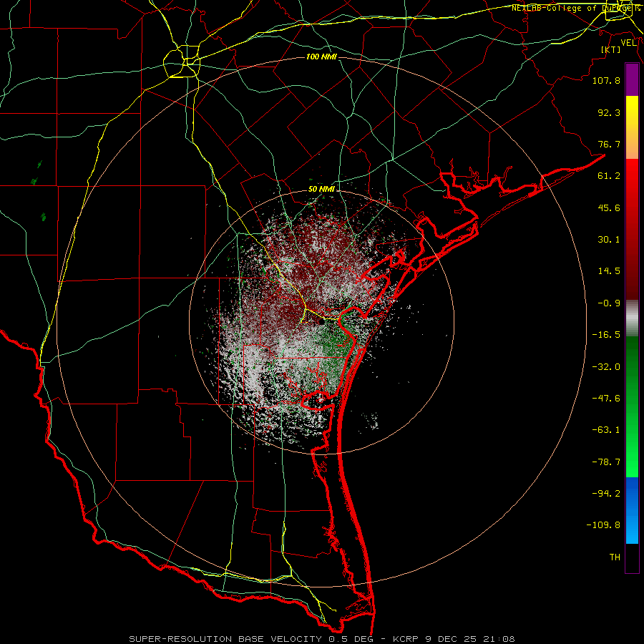Click the -78.7 velocity scale value
Viewport: 644px width, 644px height.
pyautogui.click(x=606, y=462)
